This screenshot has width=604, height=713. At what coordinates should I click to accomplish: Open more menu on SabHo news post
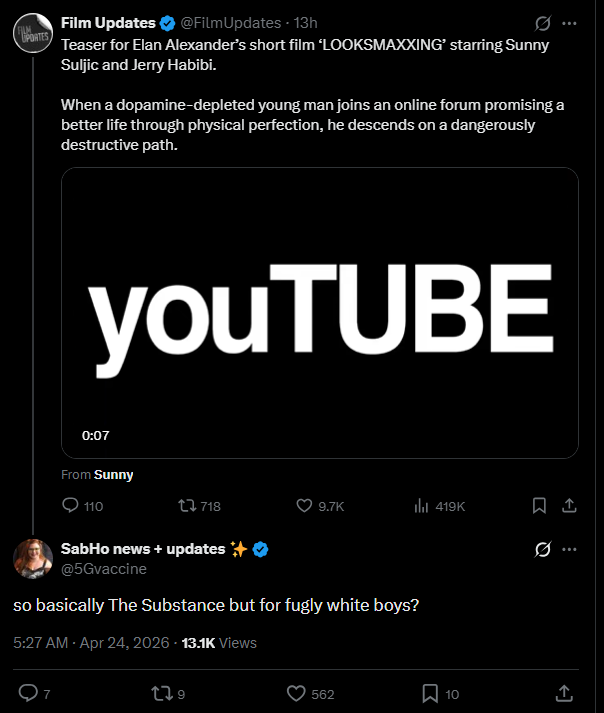click(570, 549)
